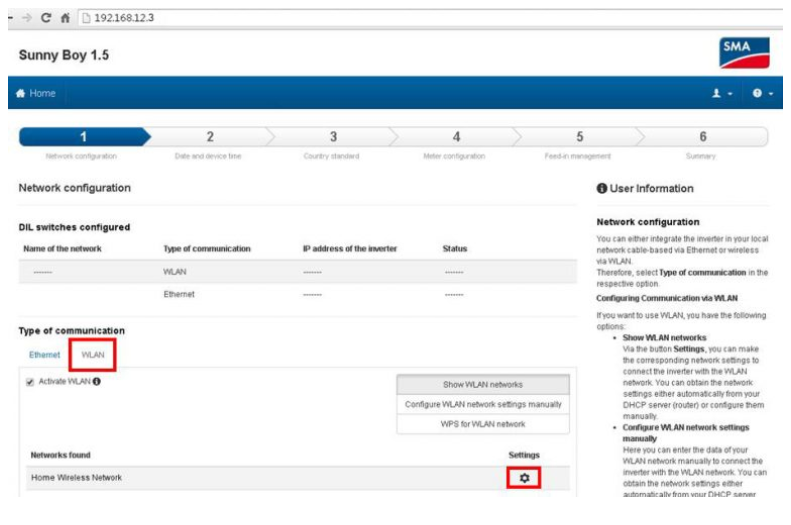Click the browser home icon
The image size is (791, 525).
click(65, 18)
